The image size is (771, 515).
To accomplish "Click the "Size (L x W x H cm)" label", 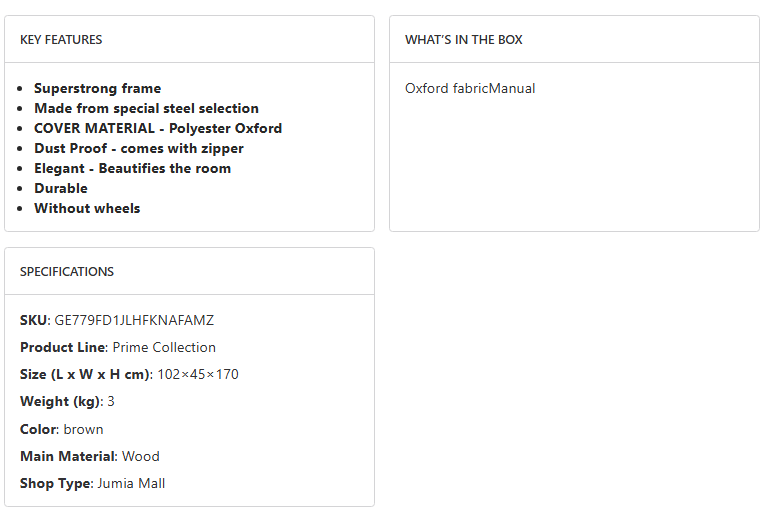I will pos(85,375).
